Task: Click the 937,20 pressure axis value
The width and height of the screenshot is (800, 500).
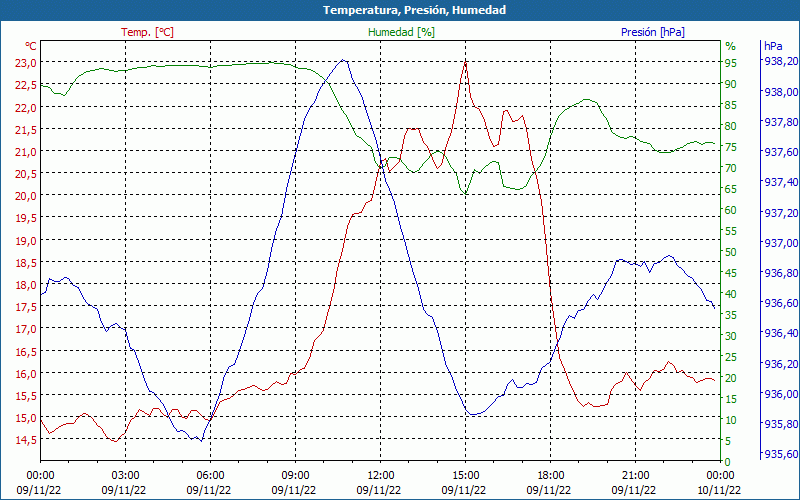Action: [781, 213]
